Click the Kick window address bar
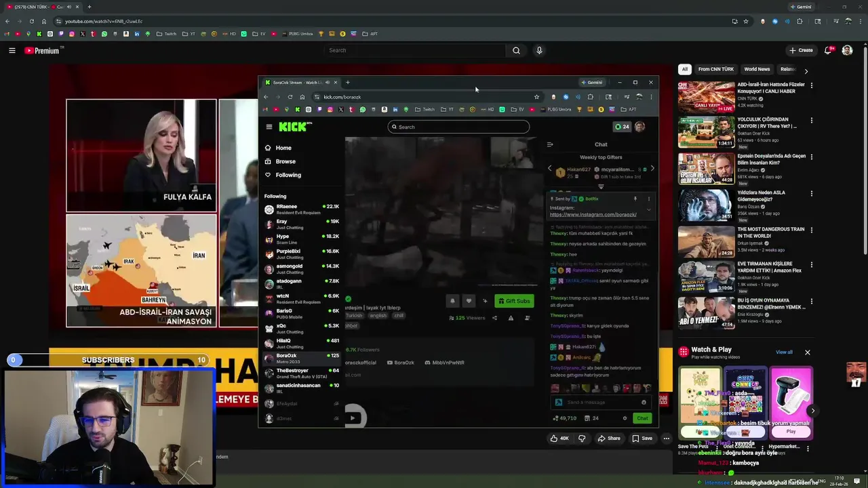Image resolution: width=868 pixels, height=488 pixels. (x=427, y=97)
